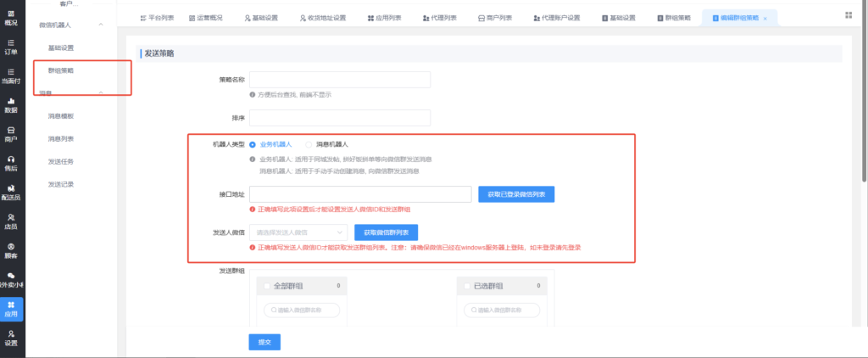Open 消息模板 in the side menu
The height and width of the screenshot is (358, 868).
coord(61,115)
